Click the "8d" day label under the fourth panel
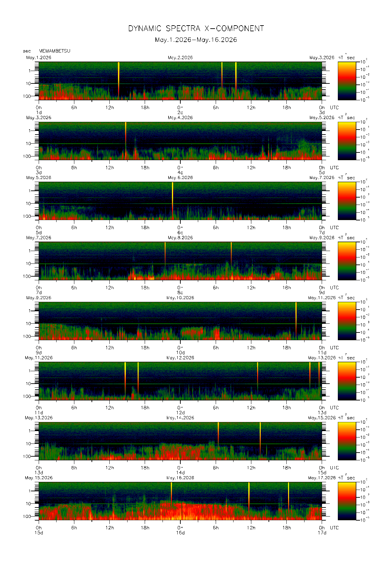 coord(180,293)
